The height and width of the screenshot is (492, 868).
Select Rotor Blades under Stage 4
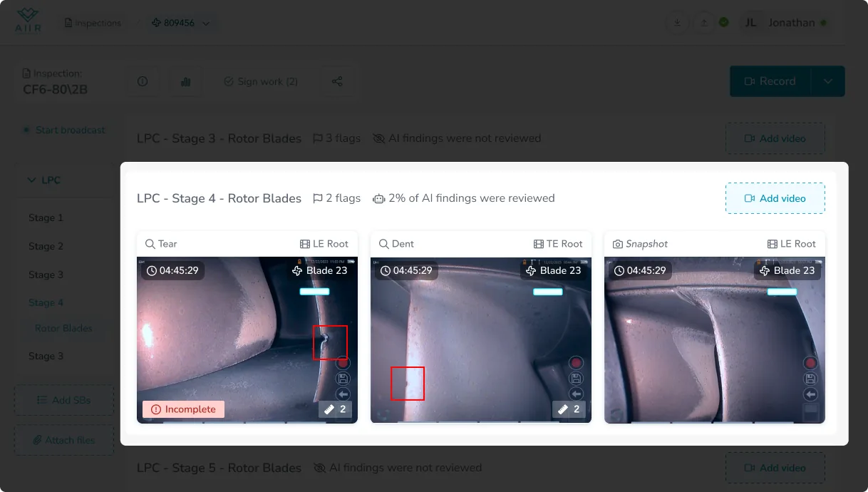coord(63,328)
